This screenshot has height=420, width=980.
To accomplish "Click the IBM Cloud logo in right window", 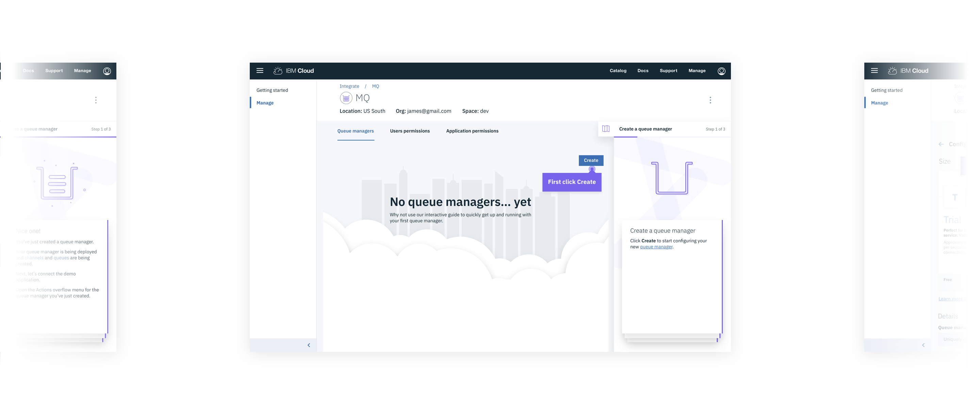I will (908, 71).
